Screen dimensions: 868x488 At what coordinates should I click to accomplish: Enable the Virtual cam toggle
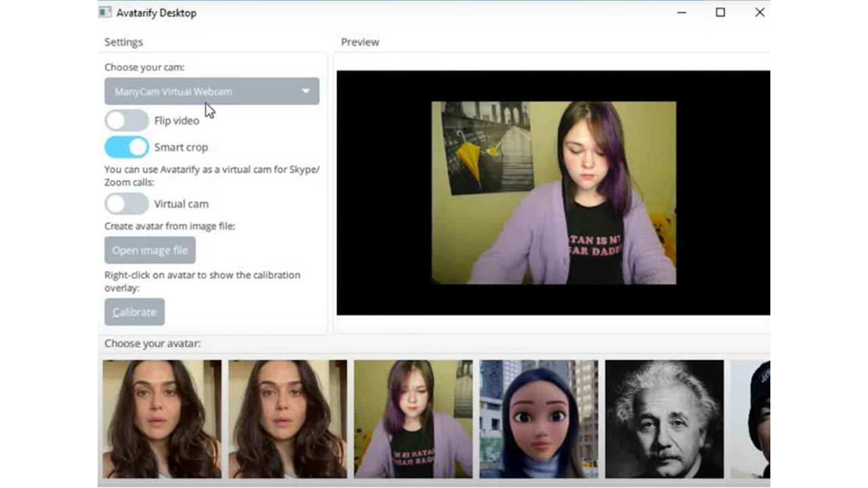tap(126, 203)
